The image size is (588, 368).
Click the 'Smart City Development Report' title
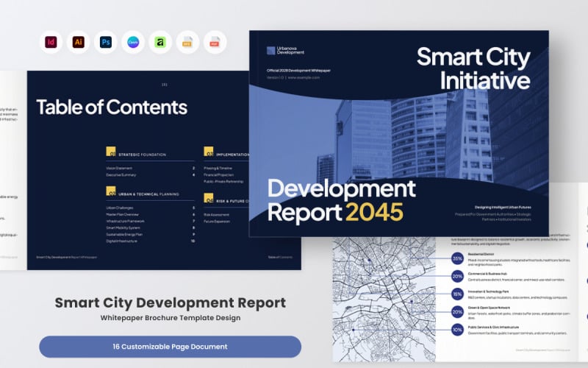pos(171,302)
